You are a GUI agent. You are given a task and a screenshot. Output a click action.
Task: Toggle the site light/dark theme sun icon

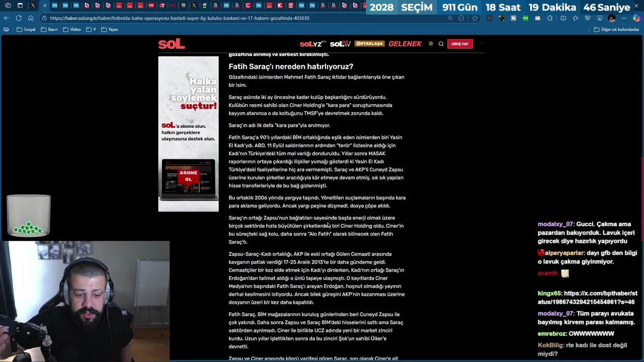pos(431,44)
